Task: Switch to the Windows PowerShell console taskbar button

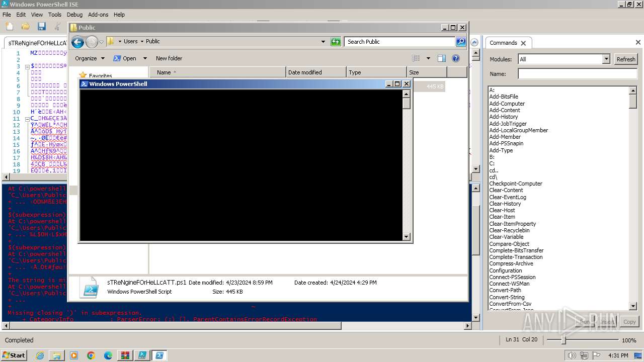Action: 159,355
